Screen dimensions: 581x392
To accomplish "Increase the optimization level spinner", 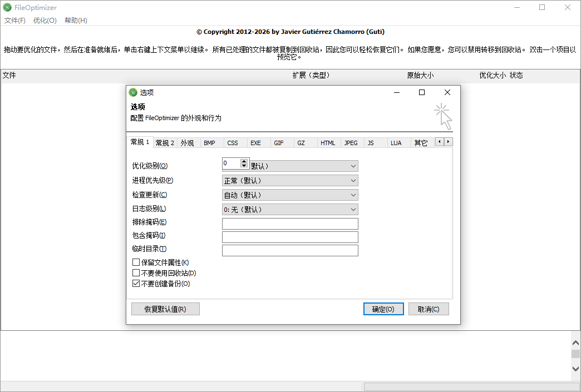I will click(244, 161).
